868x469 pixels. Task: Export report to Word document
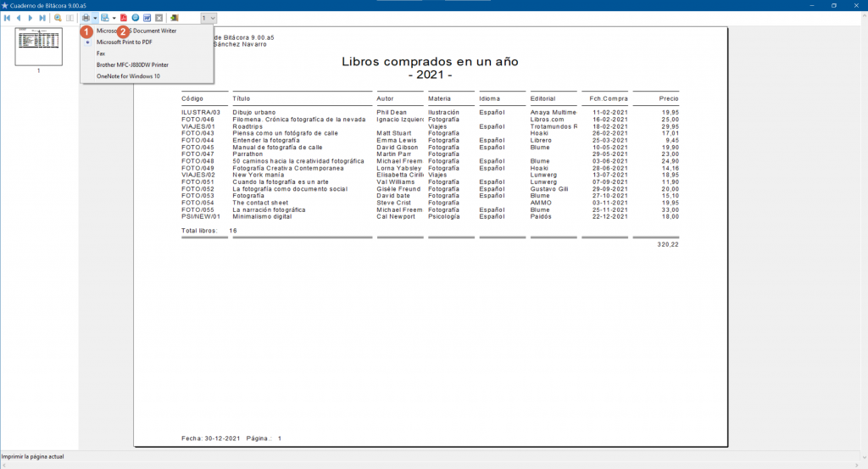tap(147, 18)
